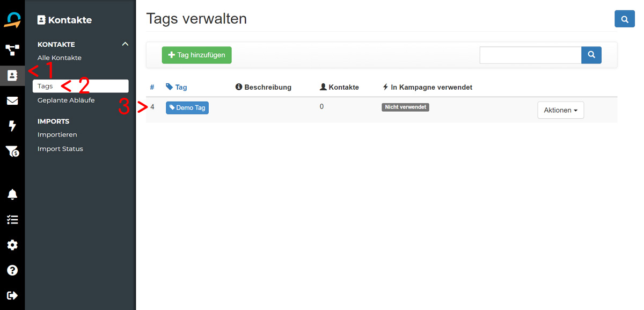Open the Aktionen dropdown for Demo Tag
Viewport: 644px width, 310px height.
click(x=560, y=110)
